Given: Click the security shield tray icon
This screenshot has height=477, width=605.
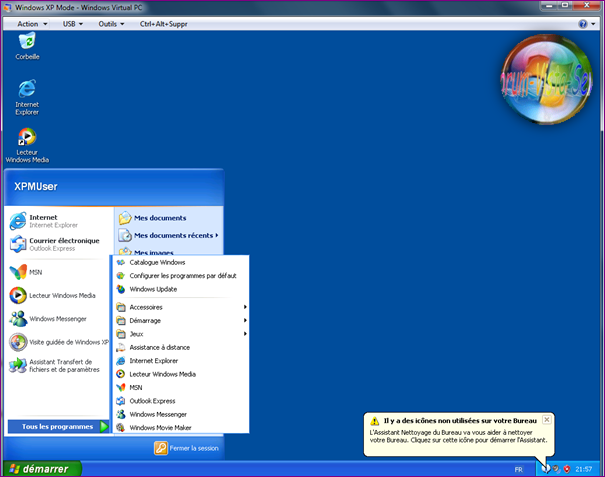Looking at the screenshot, I should point(567,469).
